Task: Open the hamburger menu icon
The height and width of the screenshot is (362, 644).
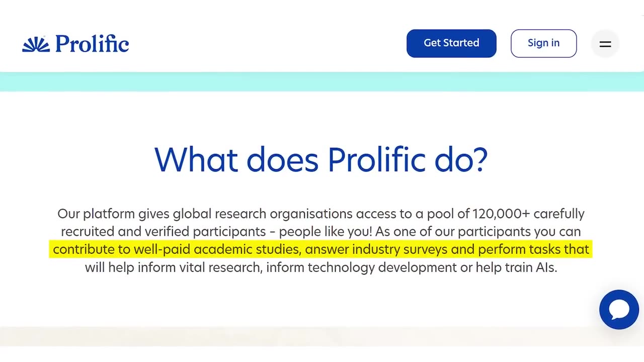Action: pyautogui.click(x=605, y=44)
